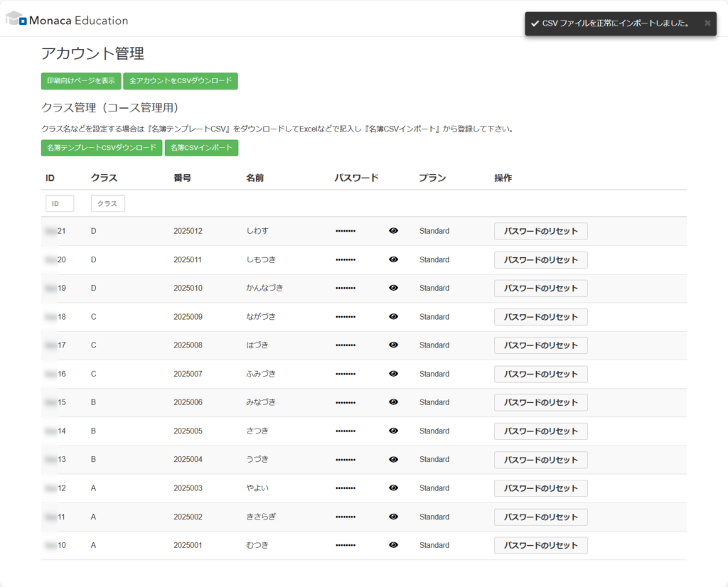Reveal password for ながづき row
Screen dimensions: 728x587
(x=393, y=316)
